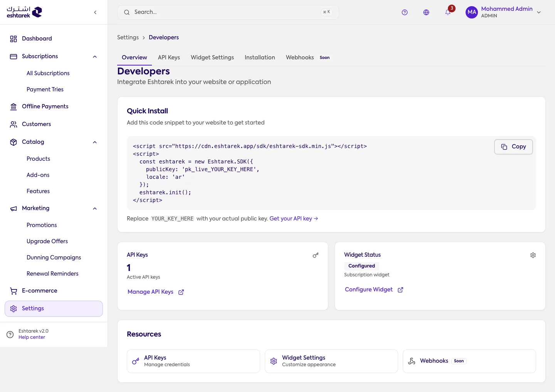555x392 pixels.
Task: Open Dunning Campaigns
Action: 54,257
